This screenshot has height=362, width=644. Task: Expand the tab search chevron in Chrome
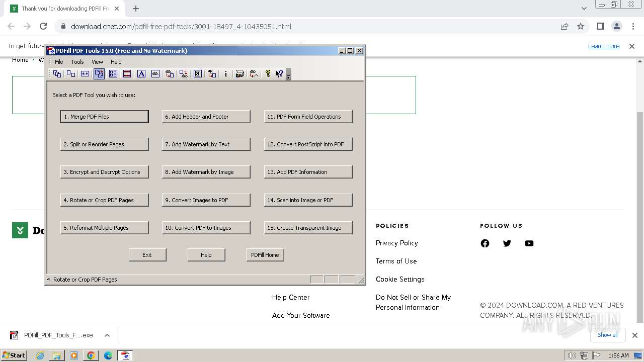point(584,9)
